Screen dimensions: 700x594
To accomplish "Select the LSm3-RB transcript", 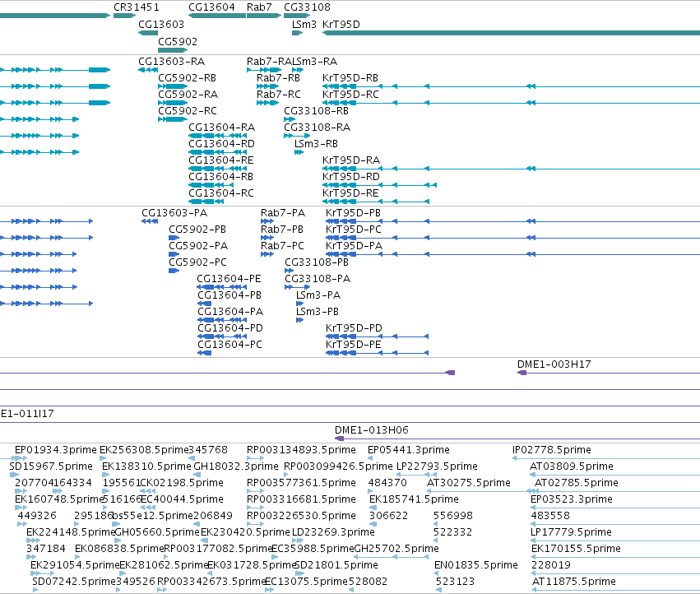I will [x=316, y=144].
